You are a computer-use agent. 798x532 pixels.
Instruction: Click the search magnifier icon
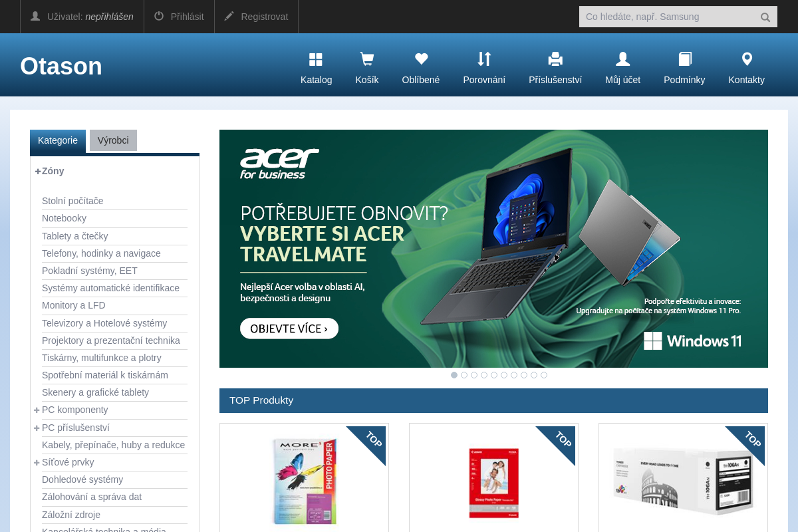click(x=765, y=17)
